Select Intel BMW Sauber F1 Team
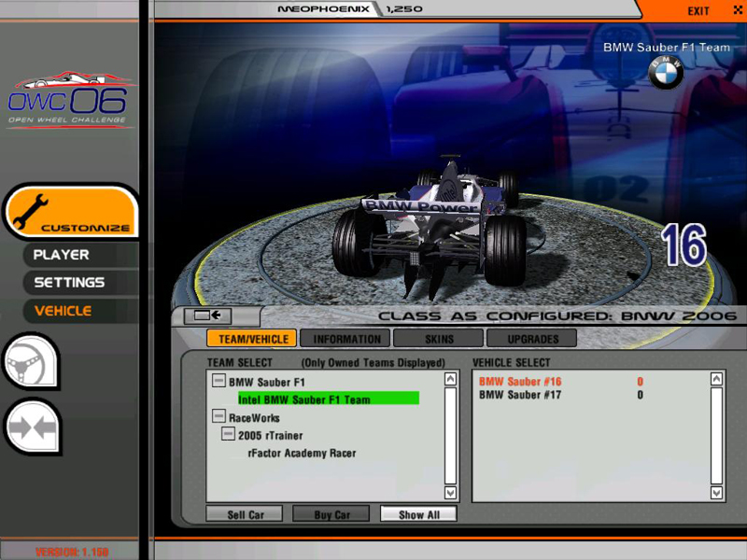This screenshot has width=747, height=560. [x=329, y=399]
